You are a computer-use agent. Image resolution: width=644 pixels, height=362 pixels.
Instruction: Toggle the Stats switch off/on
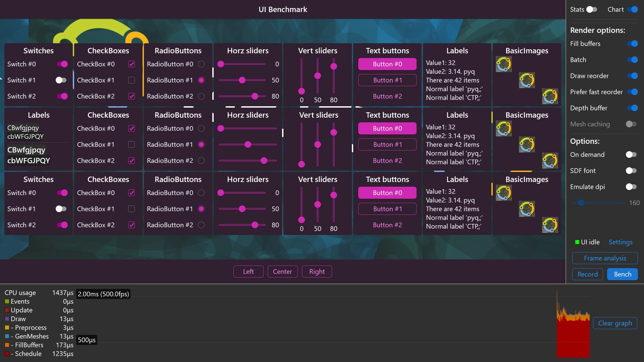click(592, 9)
